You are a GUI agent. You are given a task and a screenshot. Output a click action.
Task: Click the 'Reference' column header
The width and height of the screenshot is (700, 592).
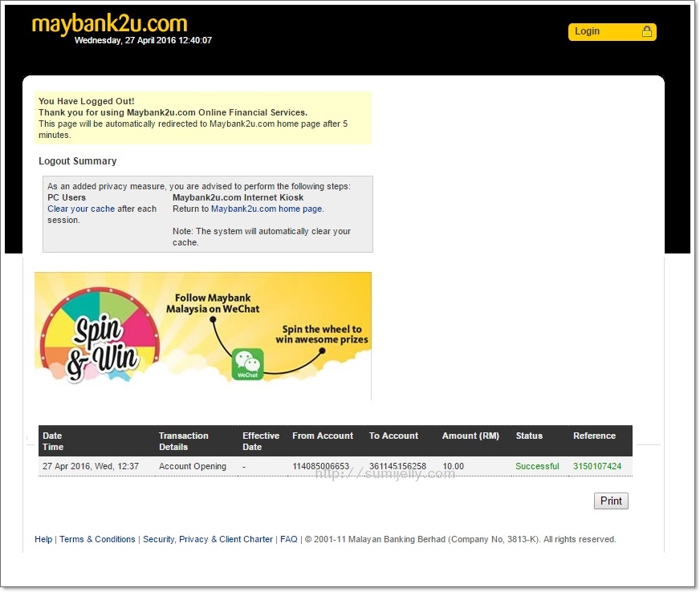tap(594, 436)
